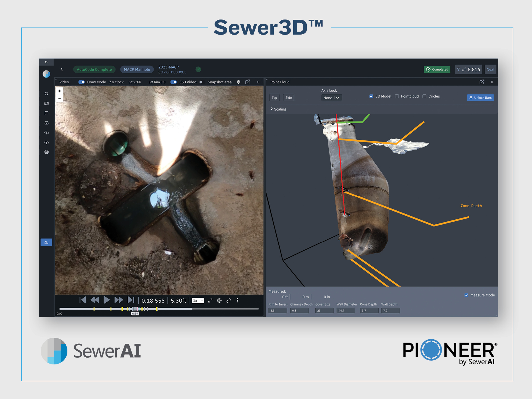Toggle the Draw Mode switch
532x399 pixels.
[82, 82]
